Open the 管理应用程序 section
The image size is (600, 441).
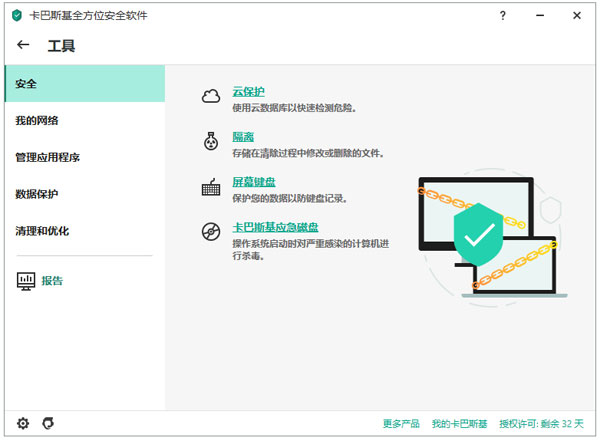pyautogui.click(x=85, y=157)
